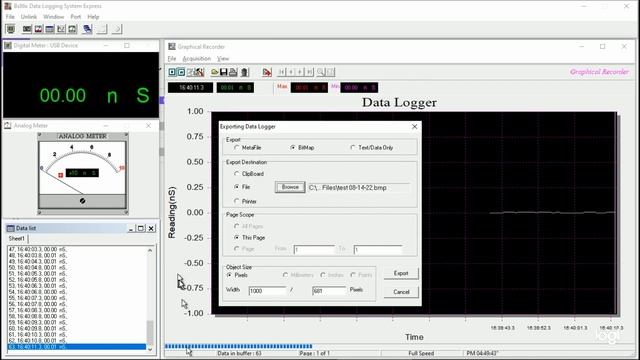Click the trash bin clear icon
The height and width of the screenshot is (360, 640).
pos(244,72)
